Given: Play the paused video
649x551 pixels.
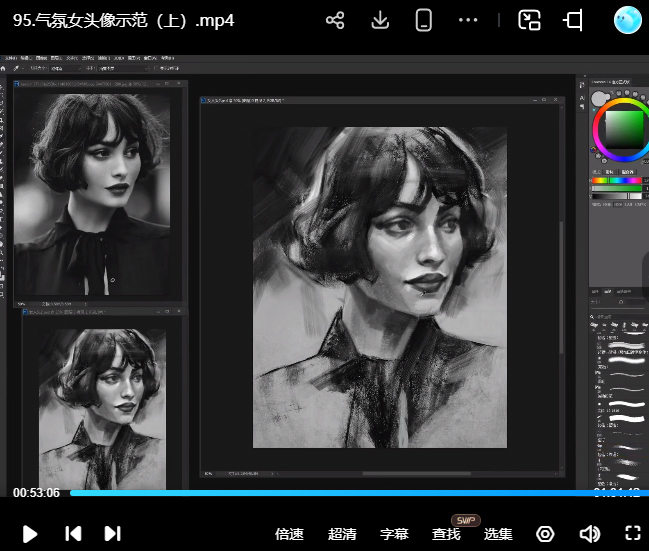Looking at the screenshot, I should point(30,533).
